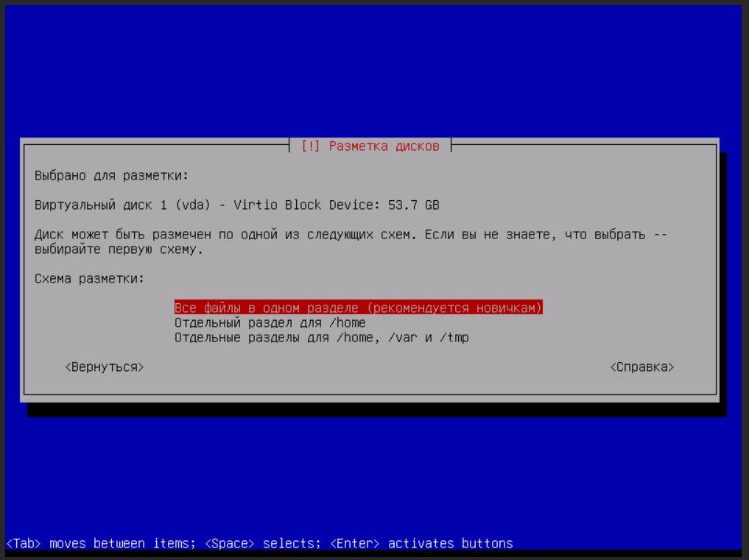Click the '(vda)' device name
749x560 pixels.
[197, 205]
